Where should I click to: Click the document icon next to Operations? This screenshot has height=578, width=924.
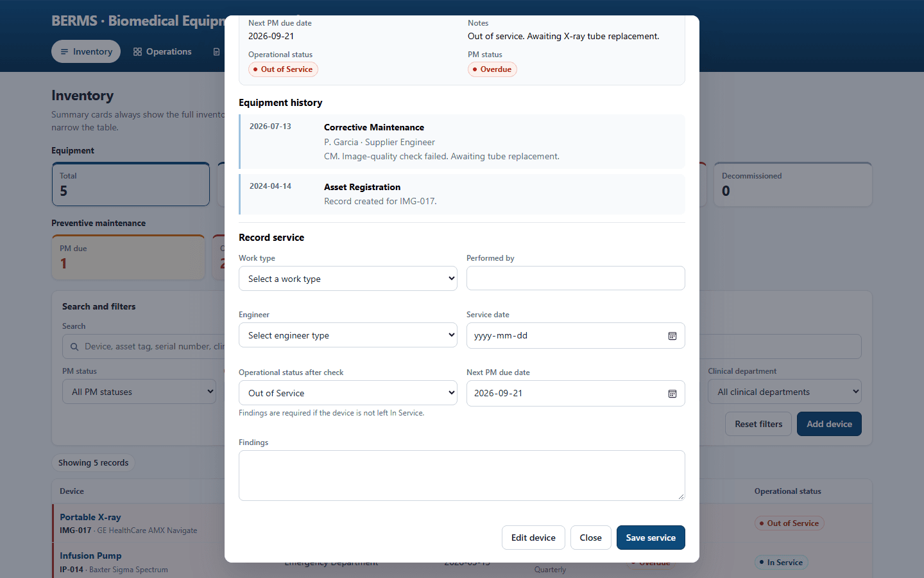tap(216, 52)
